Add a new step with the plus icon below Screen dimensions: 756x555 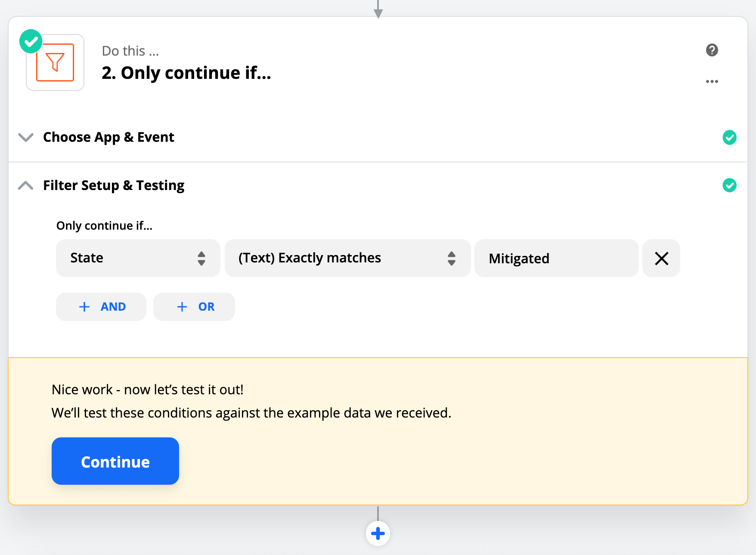pos(378,533)
